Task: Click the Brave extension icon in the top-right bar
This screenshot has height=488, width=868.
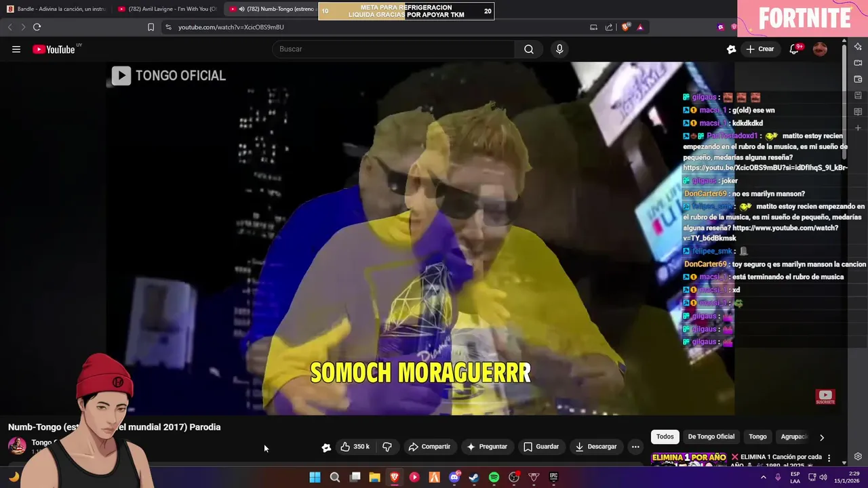Action: (720, 27)
